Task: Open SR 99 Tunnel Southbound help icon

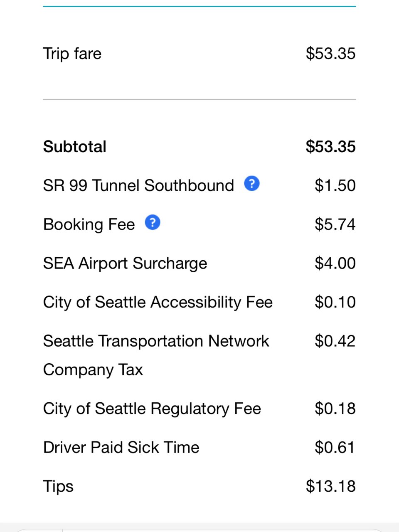Action: click(252, 183)
